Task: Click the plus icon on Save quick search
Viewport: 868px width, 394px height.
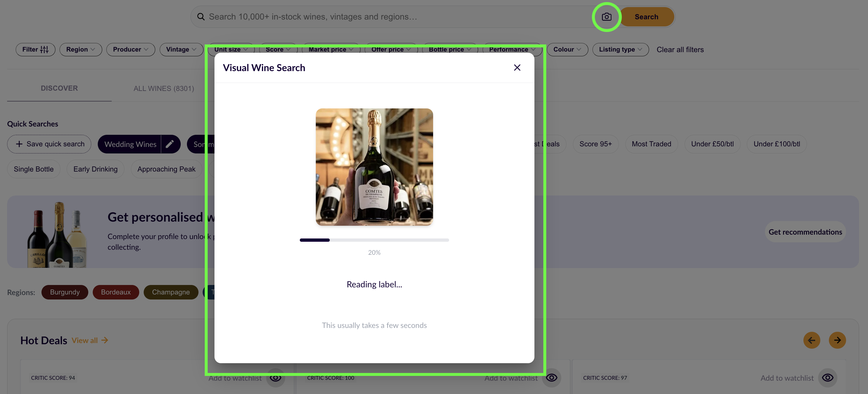Action: [19, 144]
